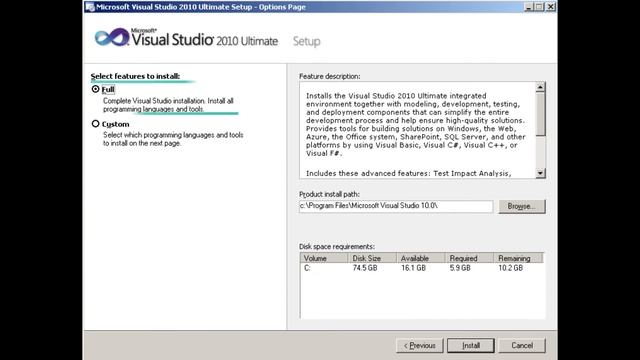Open the Browse dialog for the install path
This screenshot has width=640, height=360.
522,207
